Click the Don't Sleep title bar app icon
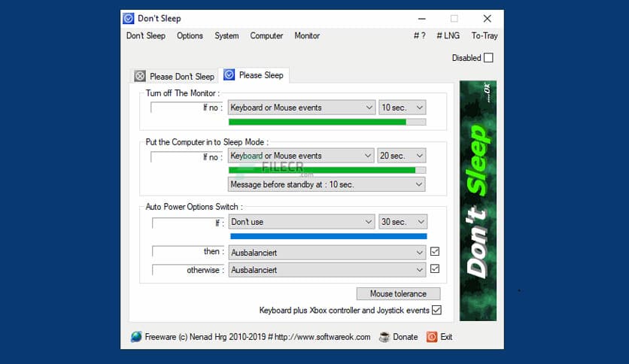The width and height of the screenshot is (629, 364). [x=129, y=18]
